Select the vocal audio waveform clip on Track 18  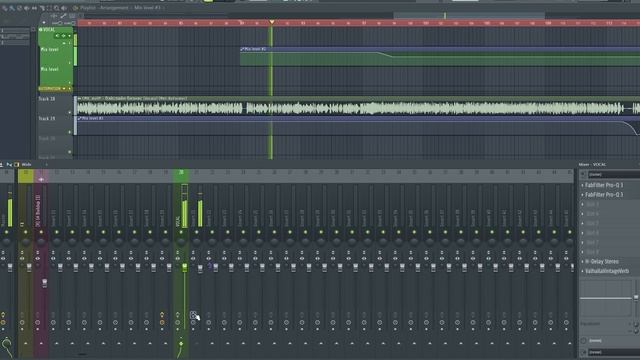[x=359, y=106]
